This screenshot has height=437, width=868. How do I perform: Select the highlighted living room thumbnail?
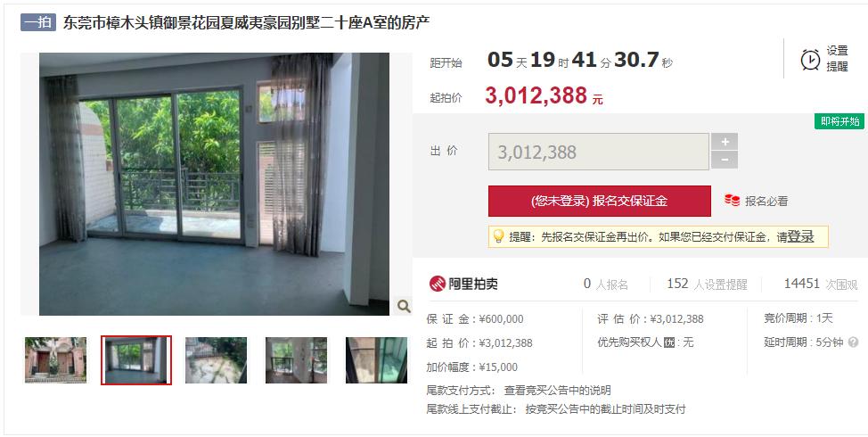coord(136,360)
